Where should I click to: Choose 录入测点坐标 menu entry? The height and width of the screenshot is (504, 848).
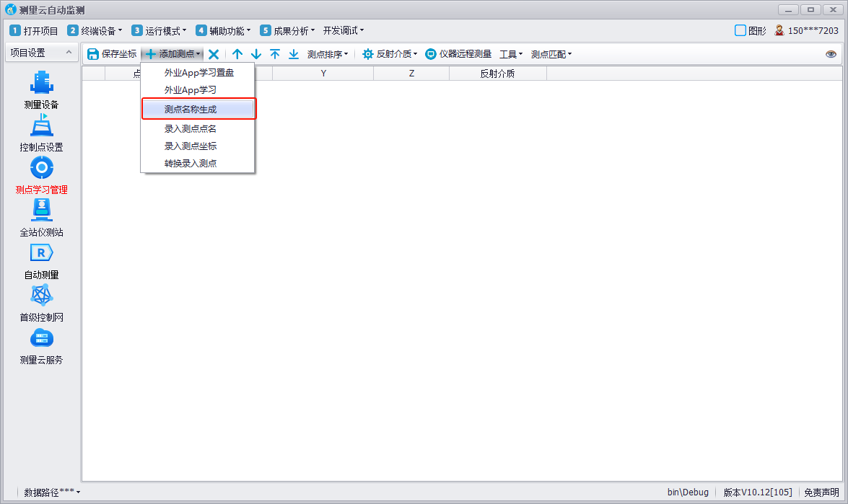tap(191, 146)
